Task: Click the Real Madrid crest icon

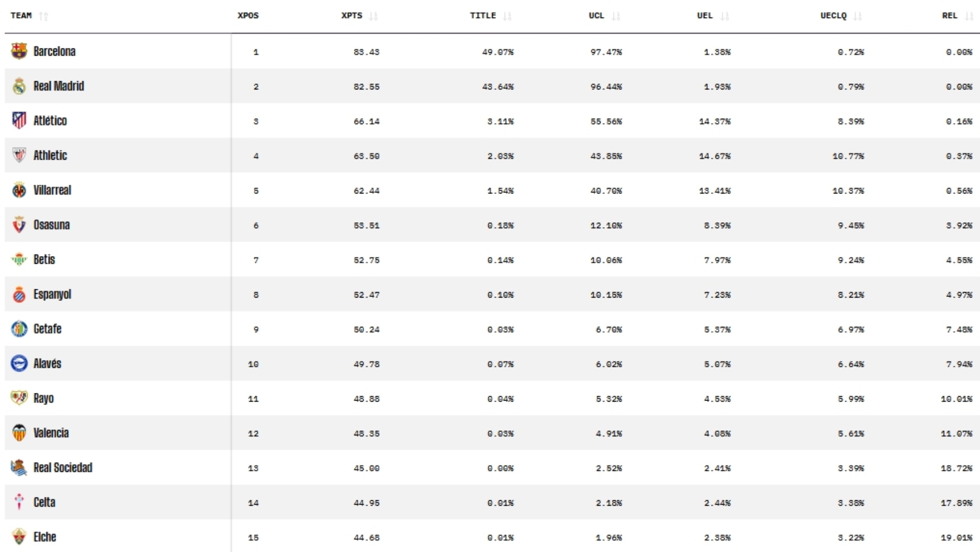Action: point(19,86)
